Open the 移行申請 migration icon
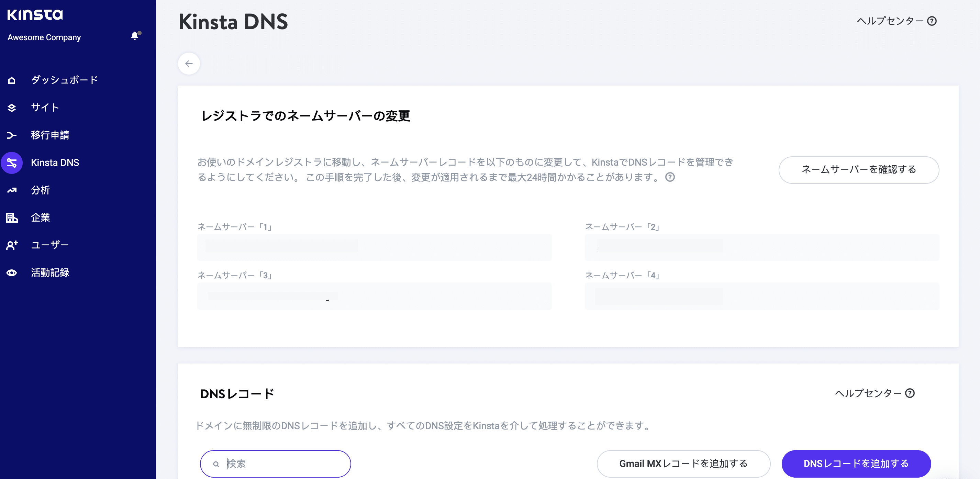 coord(11,135)
